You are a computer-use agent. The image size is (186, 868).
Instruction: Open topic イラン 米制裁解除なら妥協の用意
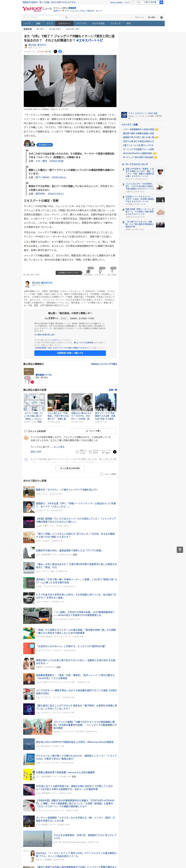point(138,129)
